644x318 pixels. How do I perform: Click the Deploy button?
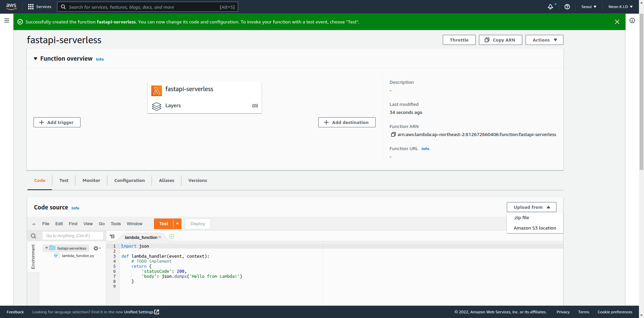click(x=198, y=224)
